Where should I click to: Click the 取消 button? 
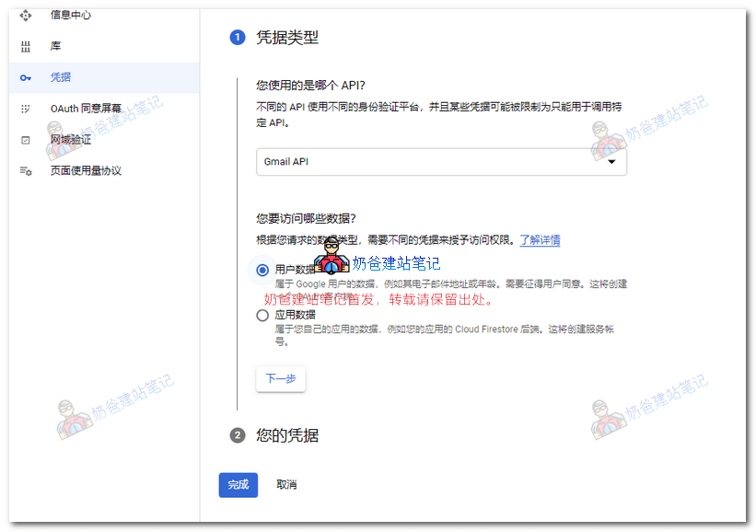[287, 485]
